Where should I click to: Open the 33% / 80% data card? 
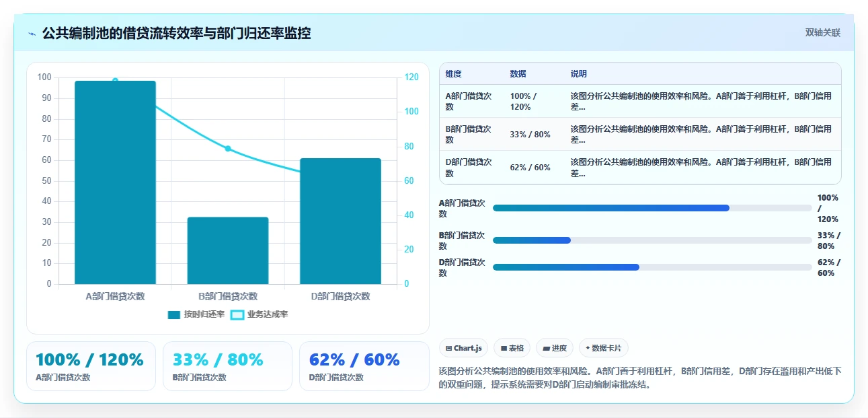coord(227,366)
